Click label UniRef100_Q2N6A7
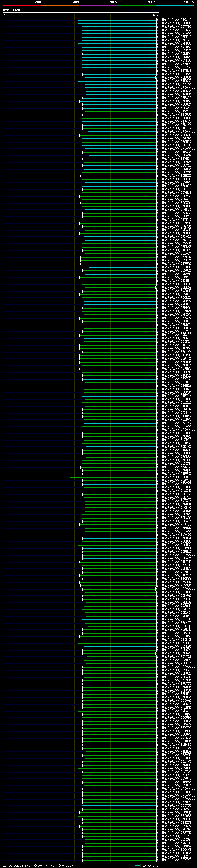 pyautogui.click(x=177, y=596)
